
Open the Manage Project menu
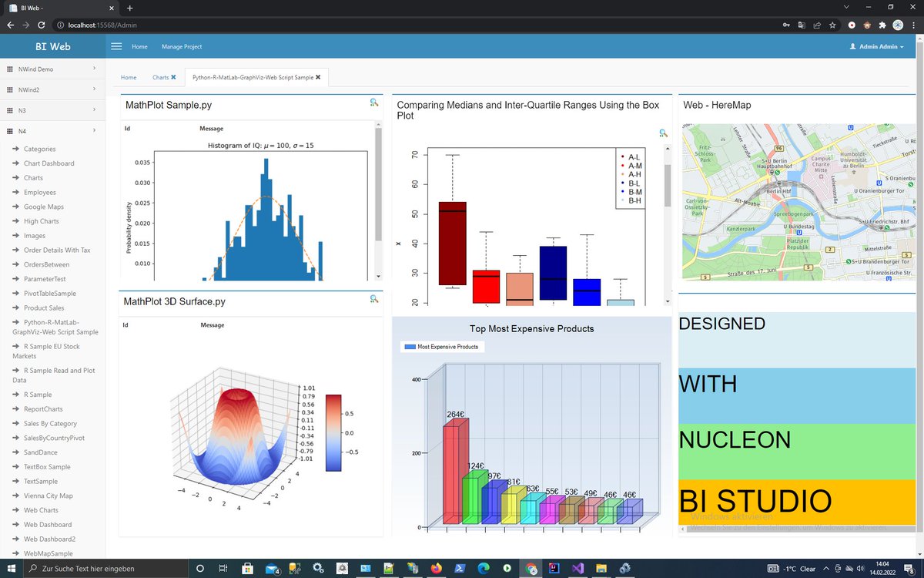(x=182, y=46)
